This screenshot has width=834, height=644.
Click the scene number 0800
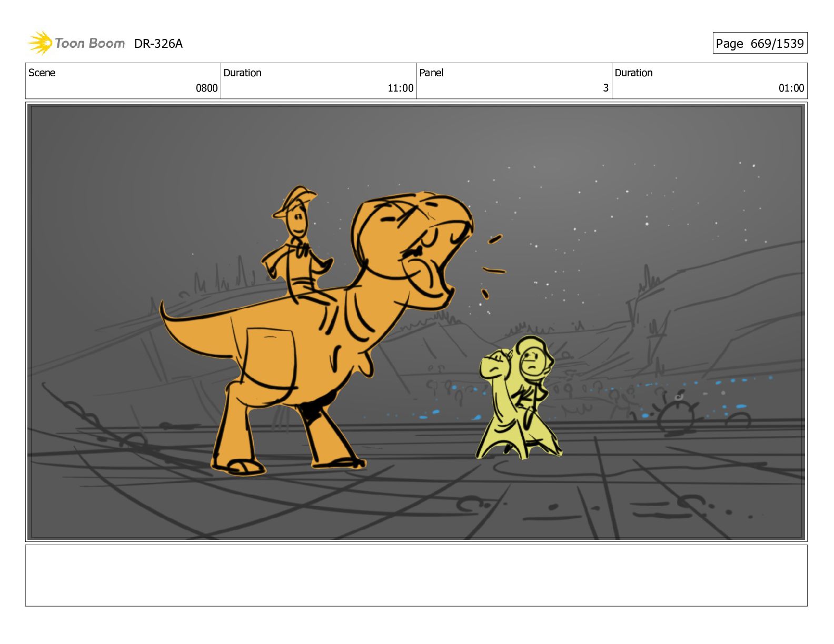point(206,88)
